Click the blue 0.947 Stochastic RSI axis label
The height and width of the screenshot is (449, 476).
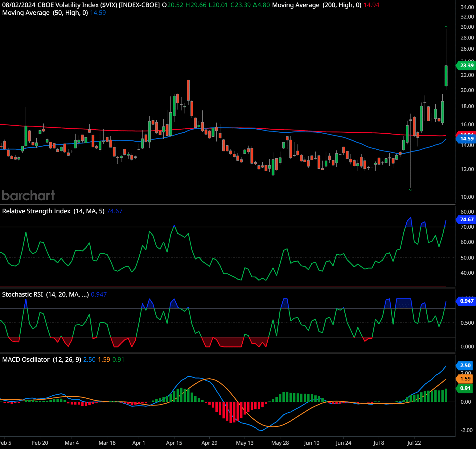[x=466, y=301]
